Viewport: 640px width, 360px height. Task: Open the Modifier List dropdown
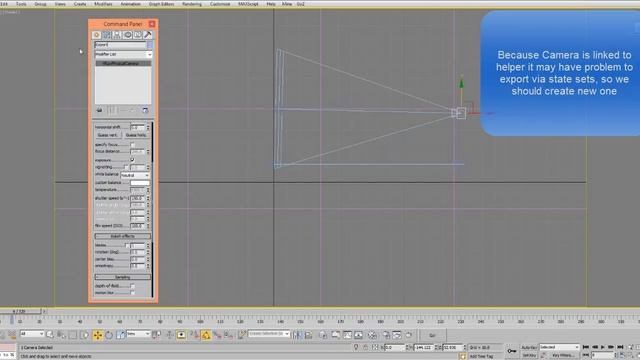pos(123,54)
